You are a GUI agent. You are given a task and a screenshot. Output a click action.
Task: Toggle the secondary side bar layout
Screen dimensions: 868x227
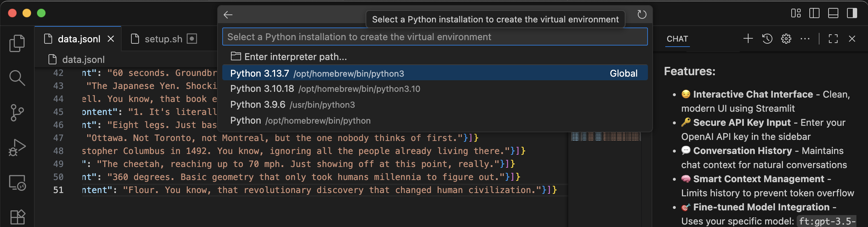(x=852, y=13)
